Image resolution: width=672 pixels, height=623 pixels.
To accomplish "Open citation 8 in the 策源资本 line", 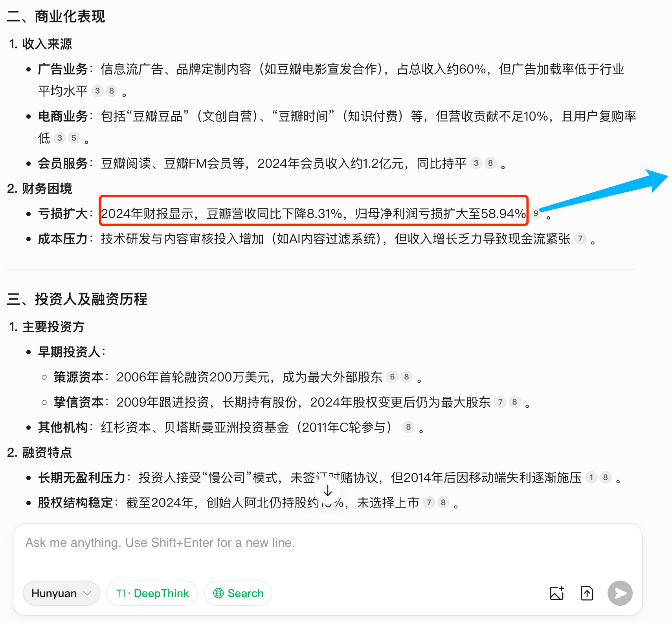I will click(x=406, y=377).
